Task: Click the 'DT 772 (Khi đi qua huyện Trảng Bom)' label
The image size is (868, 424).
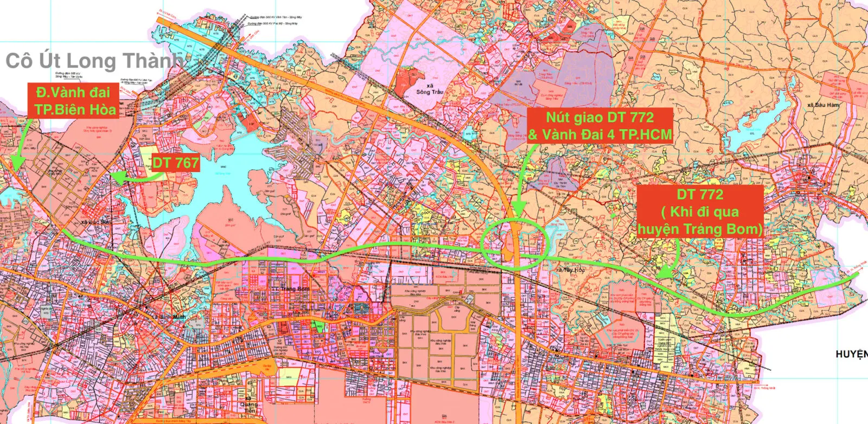Action: pos(700,212)
